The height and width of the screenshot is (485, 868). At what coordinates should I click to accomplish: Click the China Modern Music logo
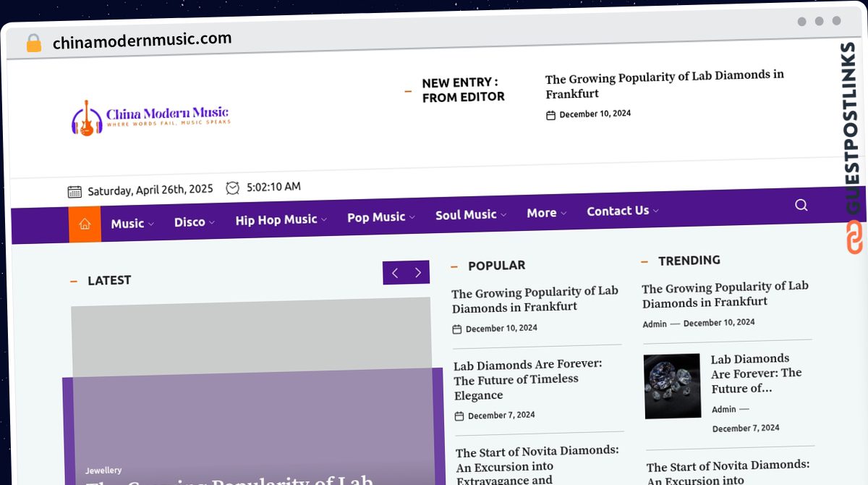[150, 117]
